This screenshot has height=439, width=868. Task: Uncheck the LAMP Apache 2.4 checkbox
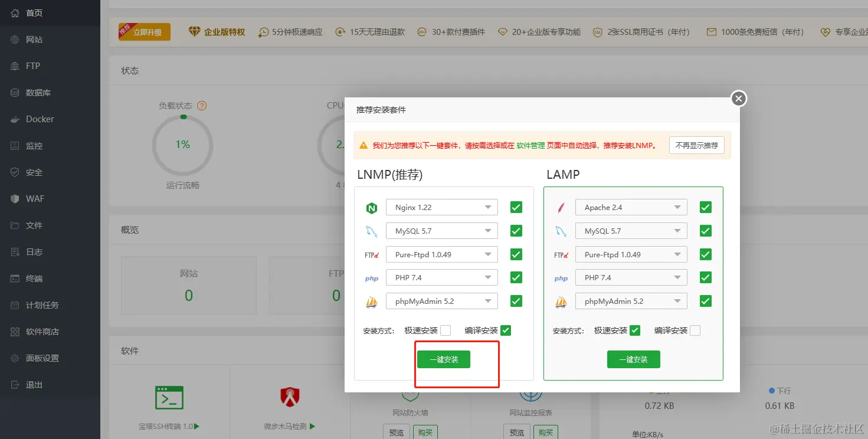[705, 207]
